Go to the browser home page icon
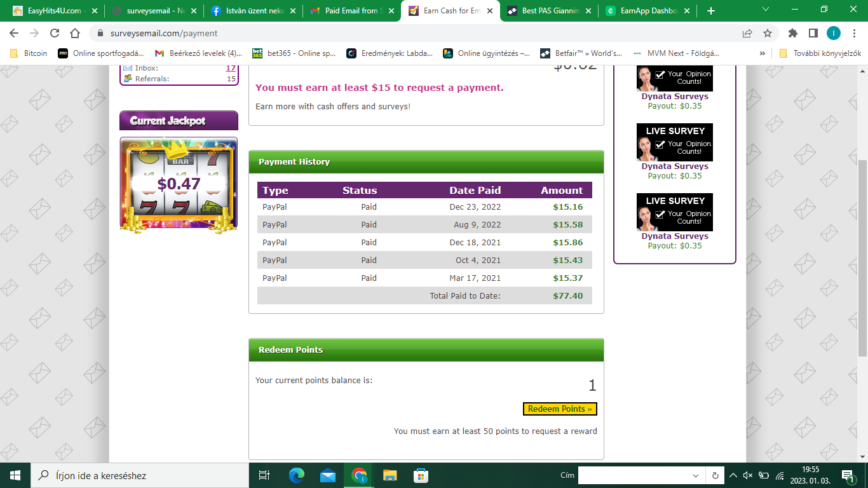The width and height of the screenshot is (868, 488). [75, 33]
